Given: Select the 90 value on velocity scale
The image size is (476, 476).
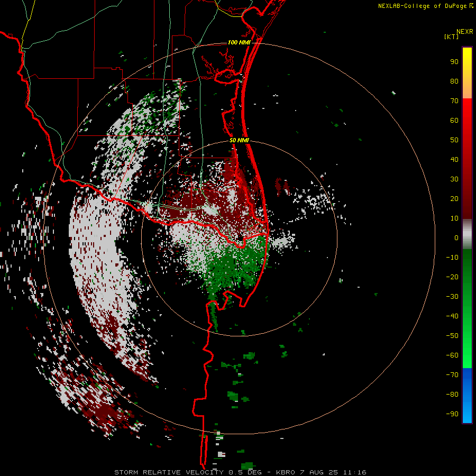Looking at the screenshot, I should pos(454,62).
